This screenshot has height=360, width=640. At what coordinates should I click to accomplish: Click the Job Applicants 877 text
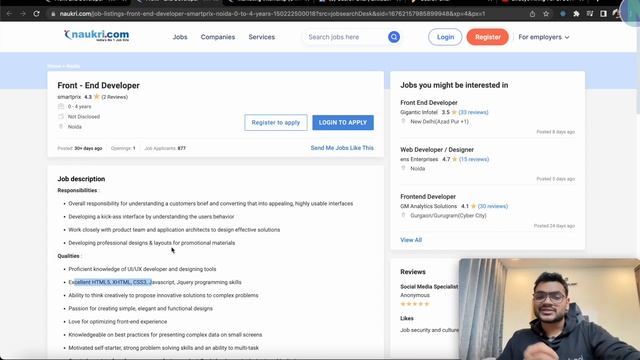pos(165,148)
